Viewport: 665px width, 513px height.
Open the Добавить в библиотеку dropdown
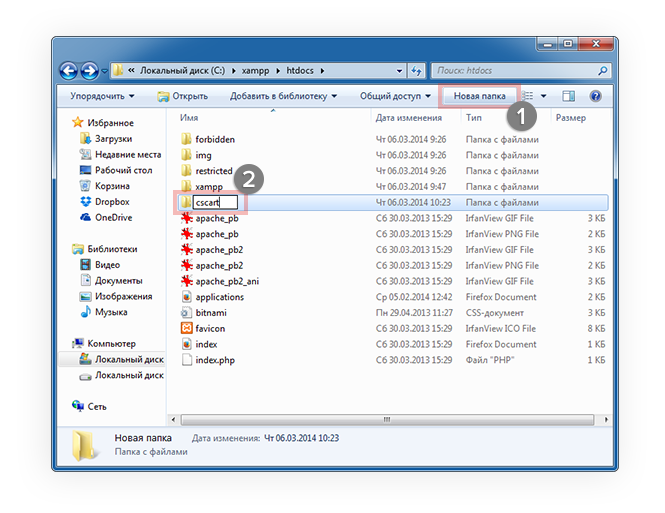(x=283, y=96)
